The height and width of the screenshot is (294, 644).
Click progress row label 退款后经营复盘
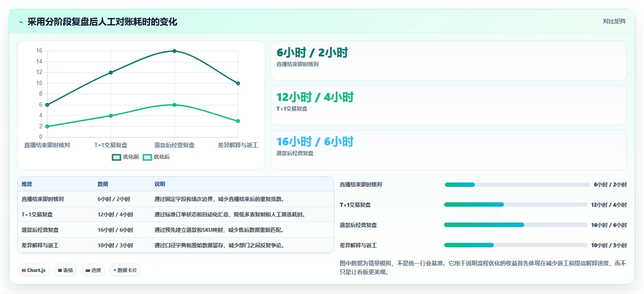click(x=358, y=225)
